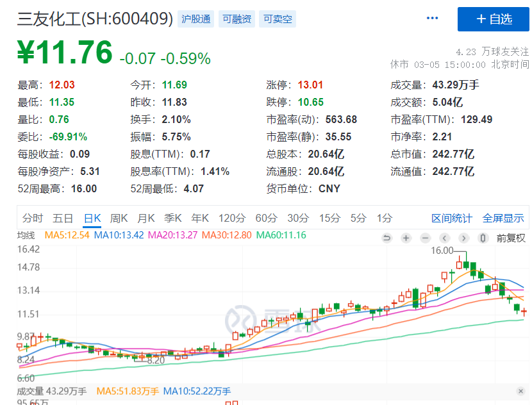532x405 pixels.
Task: Click the 今开 value 11.69
Action: [174, 85]
